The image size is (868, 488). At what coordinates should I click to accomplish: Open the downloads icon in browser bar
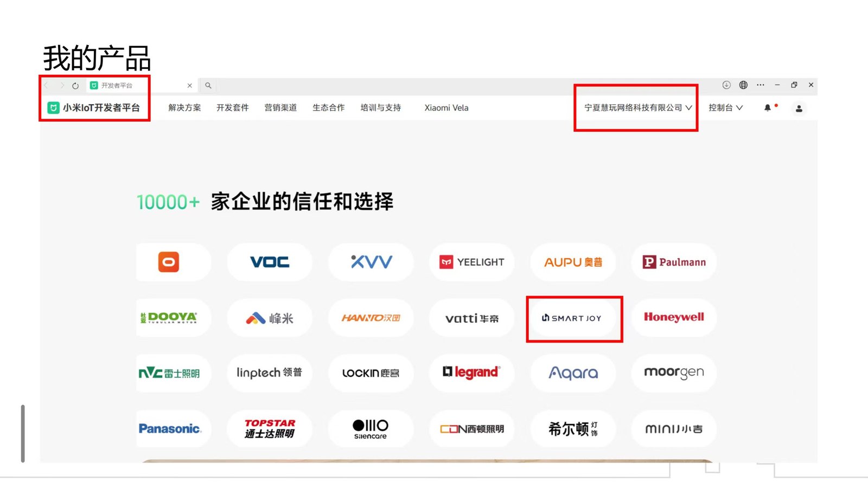726,85
